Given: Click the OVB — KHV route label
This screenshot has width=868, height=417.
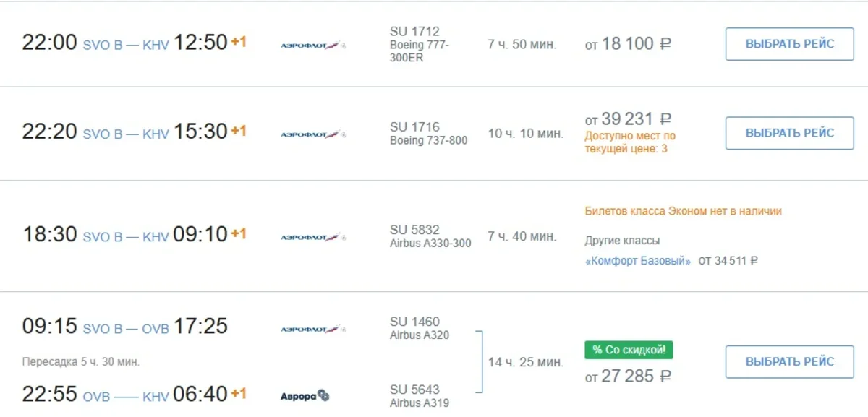Looking at the screenshot, I should [x=126, y=397].
